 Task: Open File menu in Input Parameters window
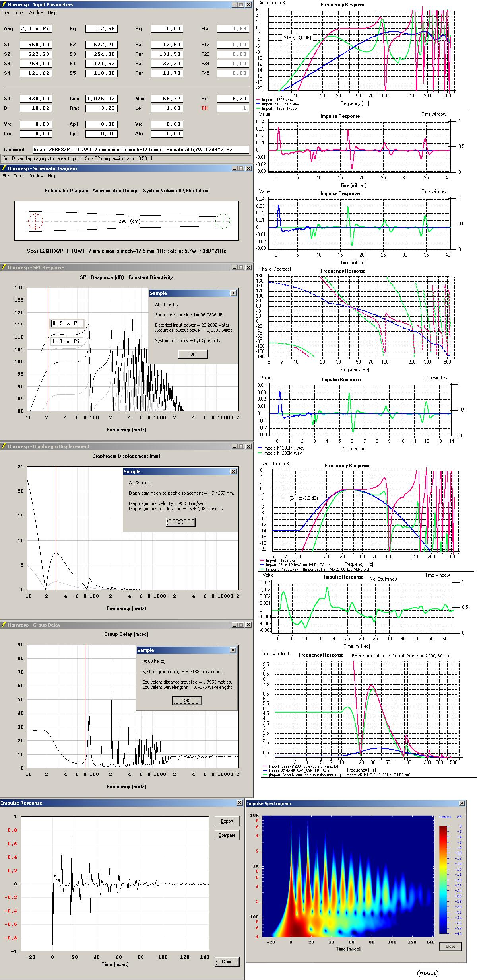pos(6,12)
